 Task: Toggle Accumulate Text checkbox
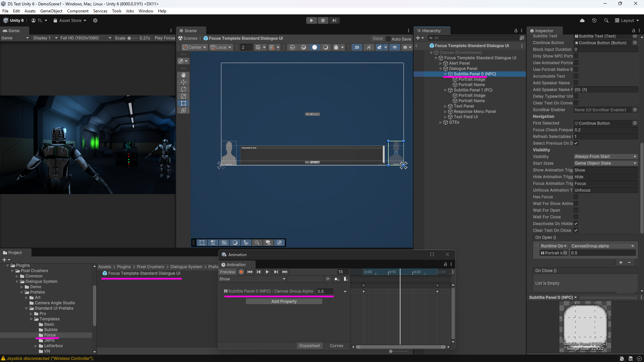(576, 76)
